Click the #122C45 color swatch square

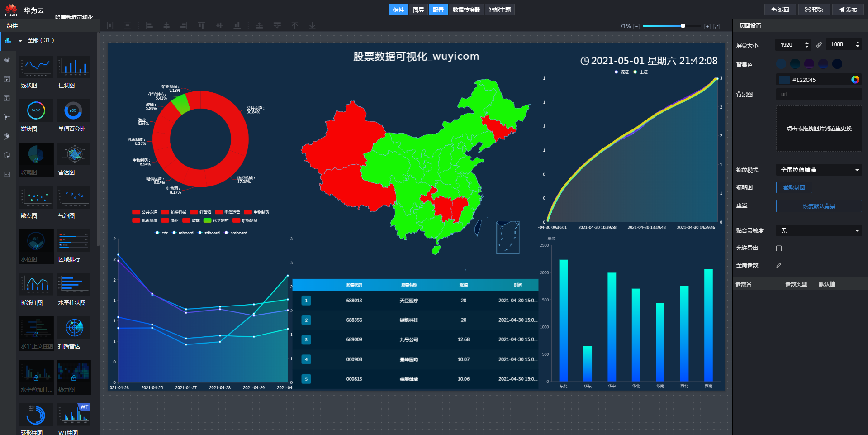[x=784, y=80]
